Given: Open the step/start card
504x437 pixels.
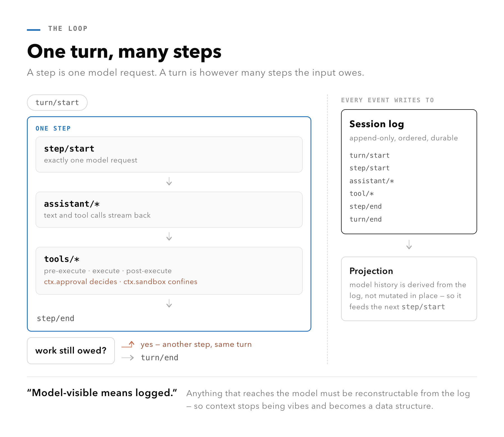Looking at the screenshot, I should [x=169, y=154].
